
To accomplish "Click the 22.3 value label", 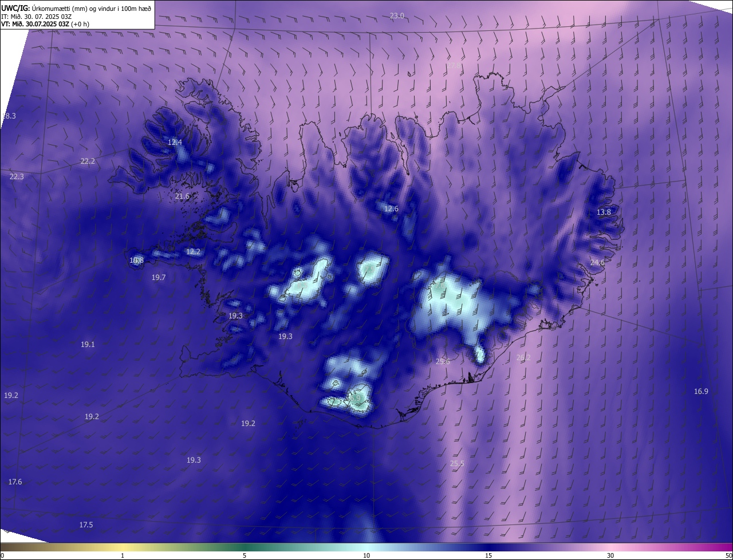I will coord(17,176).
